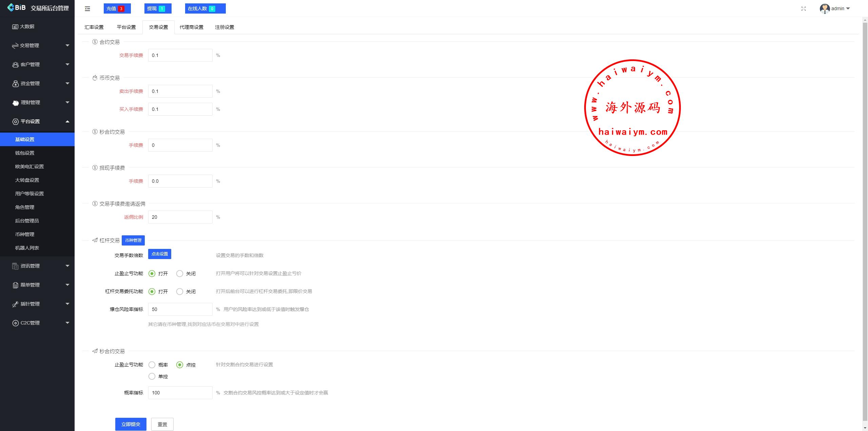Switch to the 汇率设置 tab
Viewport: 868px width, 431px height.
tap(94, 27)
